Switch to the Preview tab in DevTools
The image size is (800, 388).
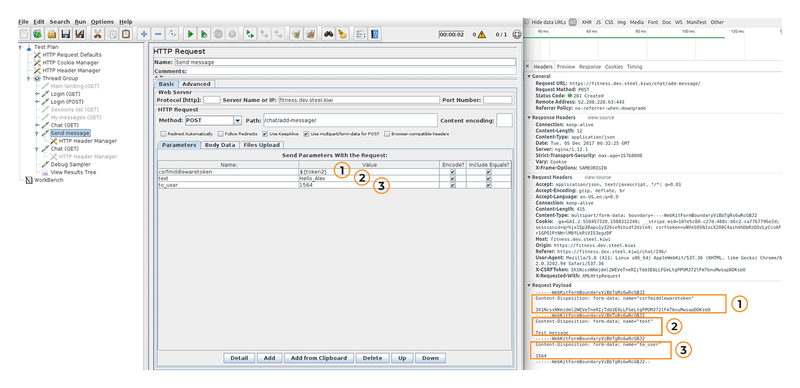click(566, 67)
